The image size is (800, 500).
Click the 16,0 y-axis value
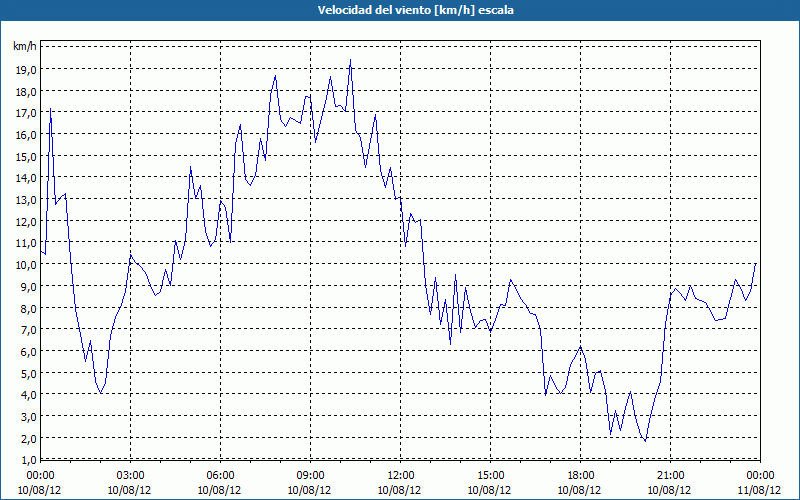click(x=26, y=135)
